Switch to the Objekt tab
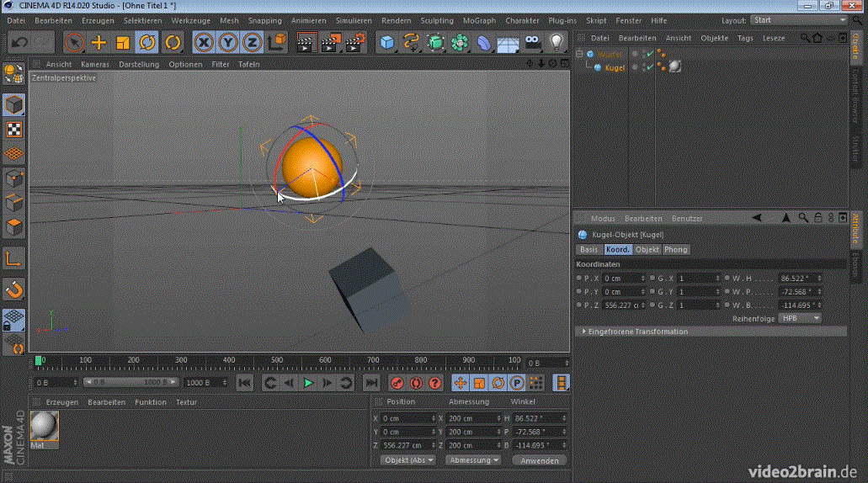The width and height of the screenshot is (868, 483). (x=647, y=250)
